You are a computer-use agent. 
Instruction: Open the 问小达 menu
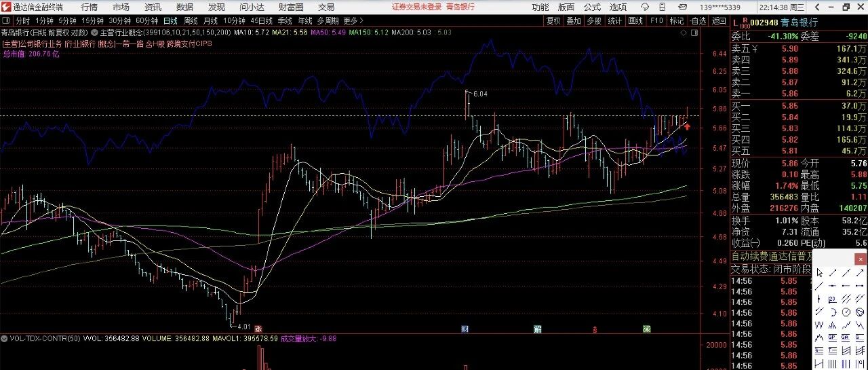(252, 7)
